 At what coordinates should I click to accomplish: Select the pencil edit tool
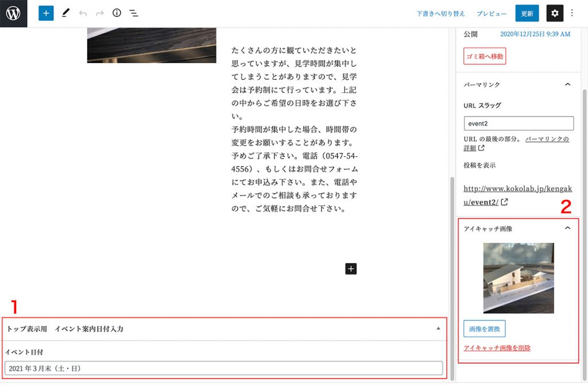65,13
